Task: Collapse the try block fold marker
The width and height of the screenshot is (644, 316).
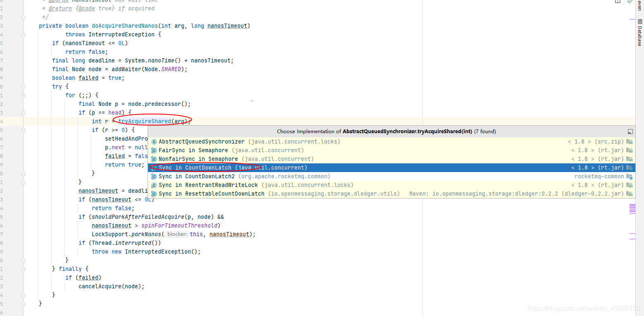Action: point(24,87)
